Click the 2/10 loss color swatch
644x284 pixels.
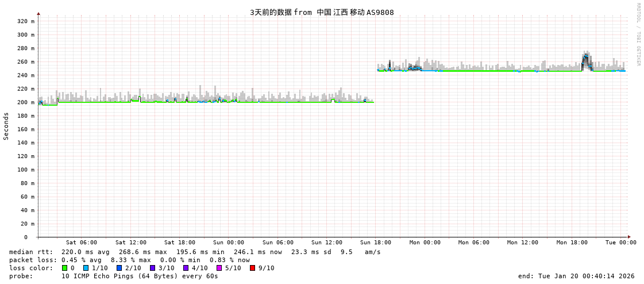tap(119, 268)
